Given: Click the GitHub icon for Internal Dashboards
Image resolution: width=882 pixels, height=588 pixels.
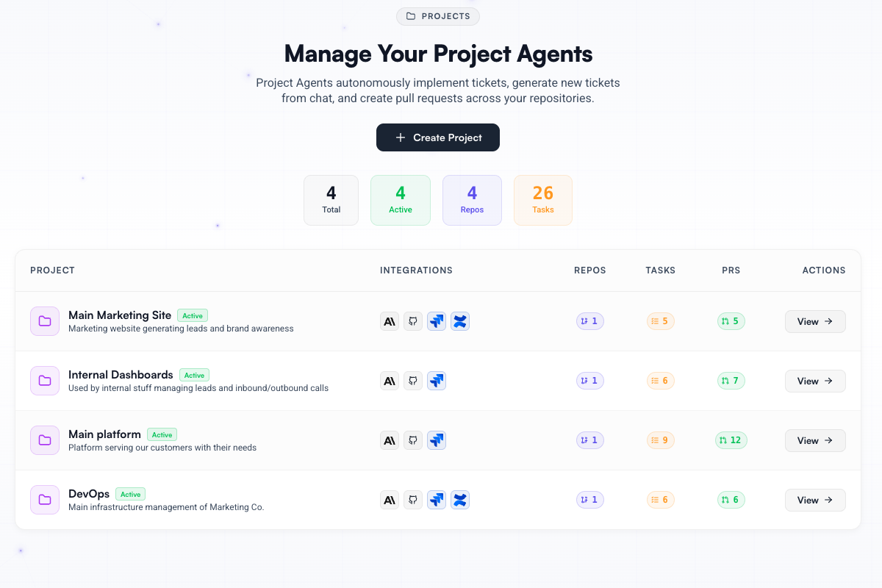Looking at the screenshot, I should coord(413,381).
